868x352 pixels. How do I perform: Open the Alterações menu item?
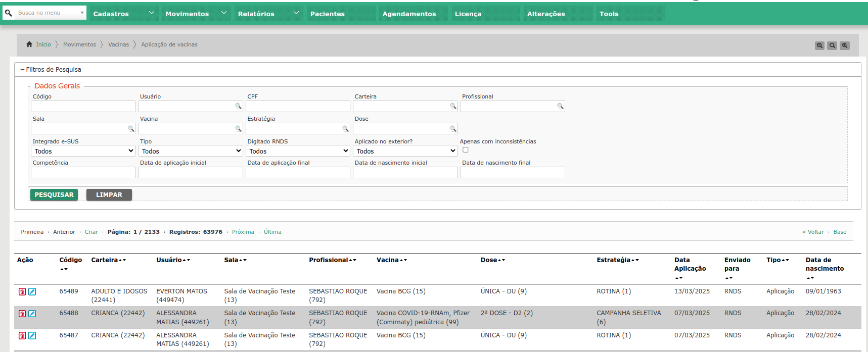coord(558,14)
